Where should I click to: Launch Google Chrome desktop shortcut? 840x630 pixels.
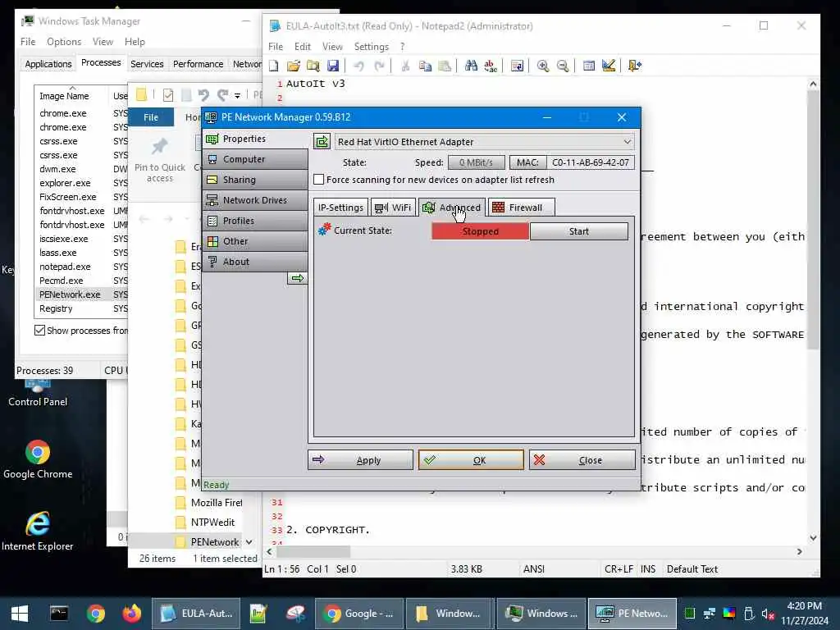38,459
